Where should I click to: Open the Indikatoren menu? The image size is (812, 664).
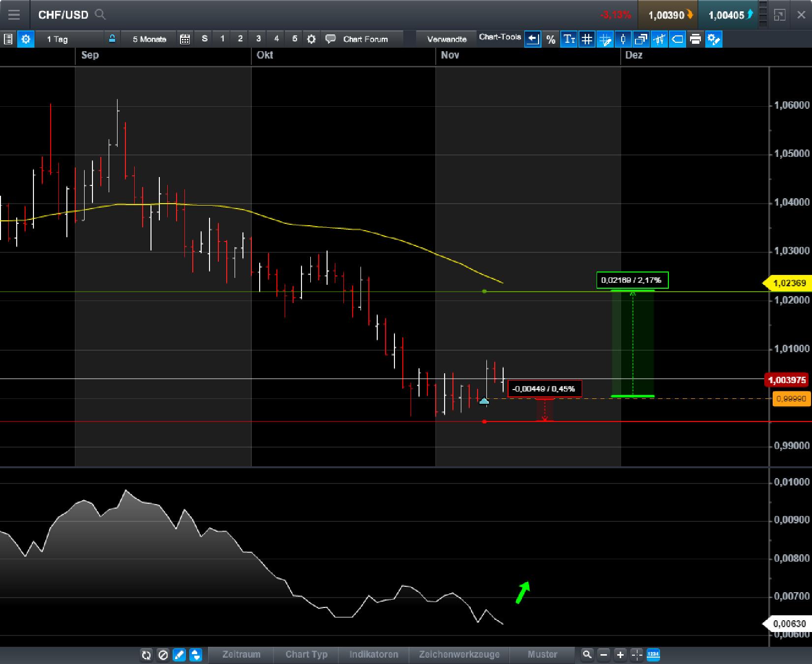pos(374,655)
